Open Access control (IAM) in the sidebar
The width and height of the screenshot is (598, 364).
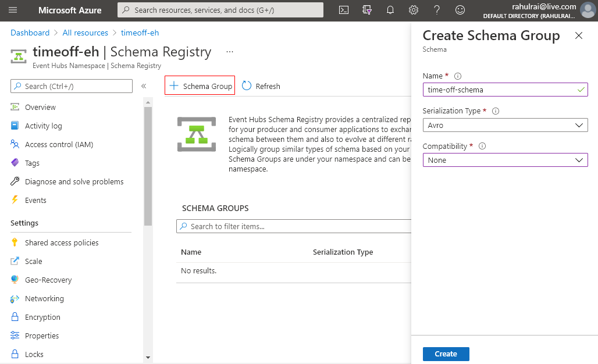click(x=59, y=144)
